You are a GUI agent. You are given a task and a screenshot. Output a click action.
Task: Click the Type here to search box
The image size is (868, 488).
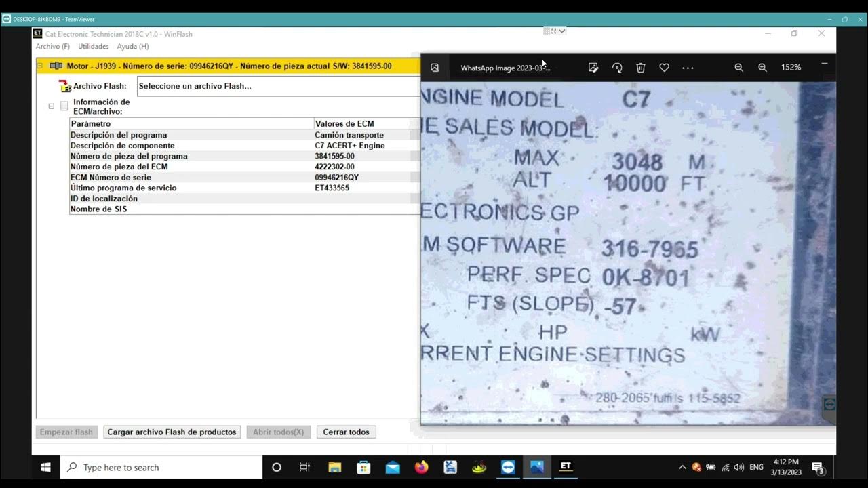[161, 467]
